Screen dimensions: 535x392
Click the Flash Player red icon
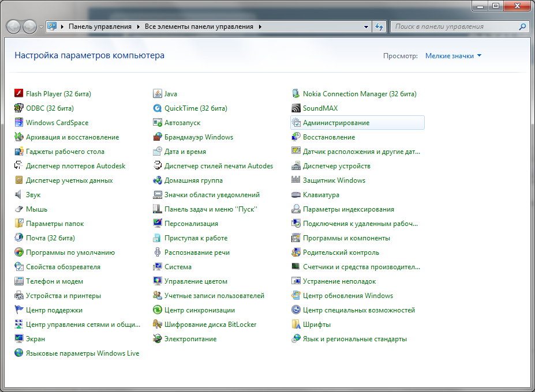coord(19,93)
